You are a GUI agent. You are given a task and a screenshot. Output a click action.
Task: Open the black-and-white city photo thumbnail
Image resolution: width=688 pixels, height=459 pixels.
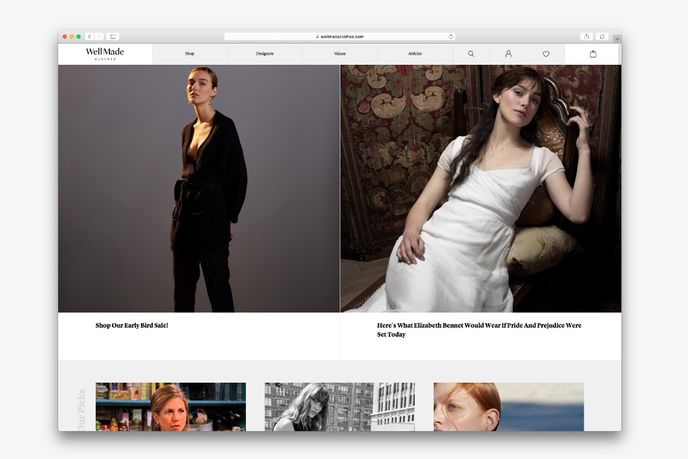point(339,406)
